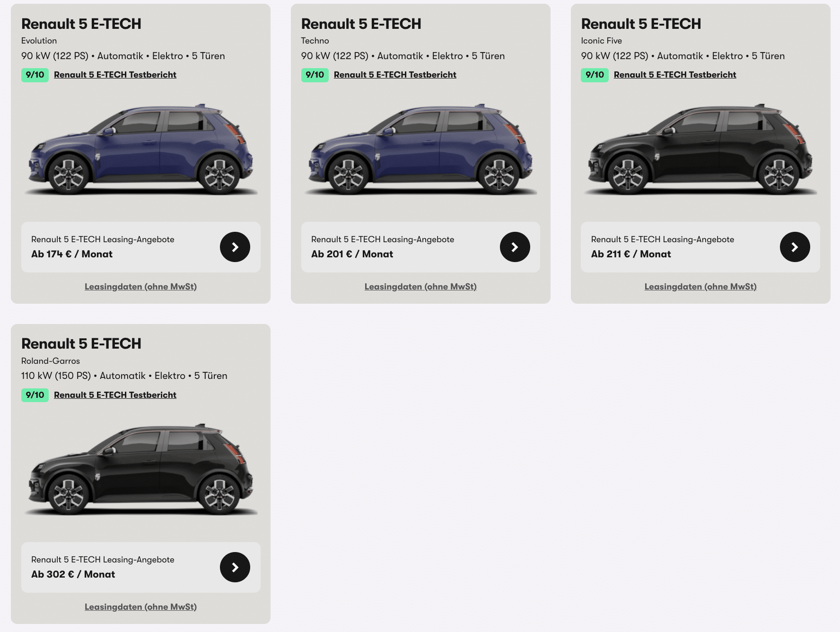Open Testbericht link on Evolution card
840x632 pixels.
(115, 75)
